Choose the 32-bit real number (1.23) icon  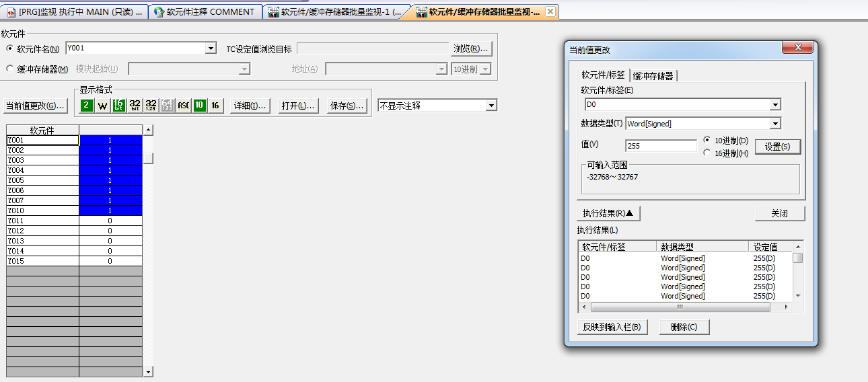(151, 106)
